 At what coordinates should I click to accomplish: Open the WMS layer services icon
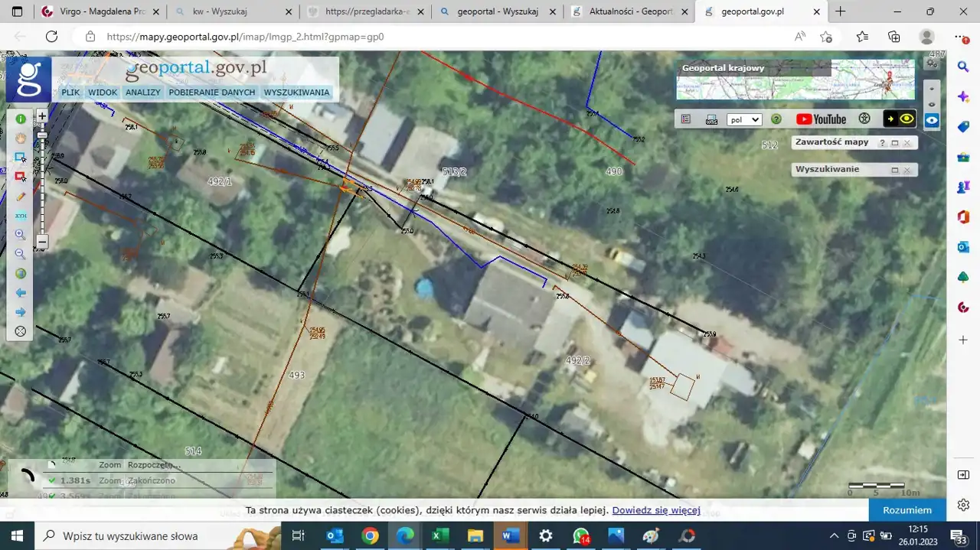point(711,119)
